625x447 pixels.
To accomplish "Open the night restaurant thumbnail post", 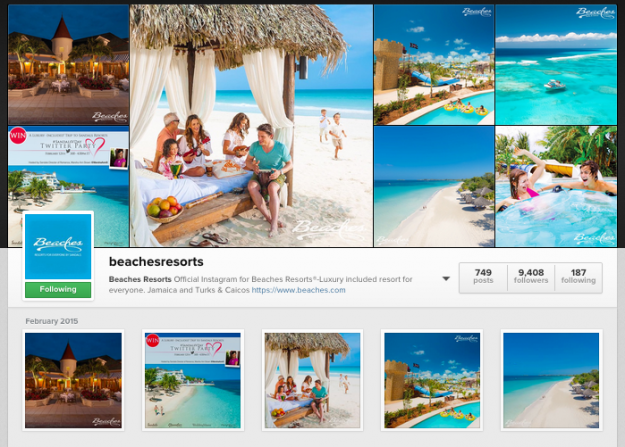I will [x=73, y=380].
